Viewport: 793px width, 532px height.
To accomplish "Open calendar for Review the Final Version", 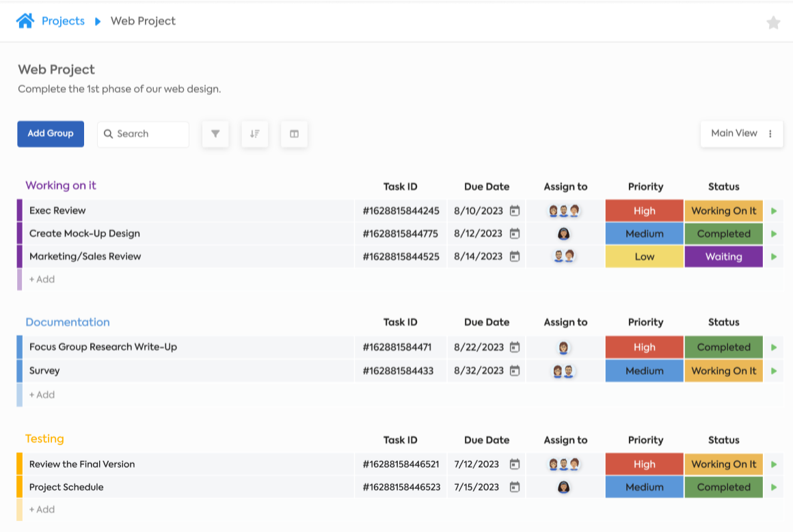I will click(x=514, y=464).
